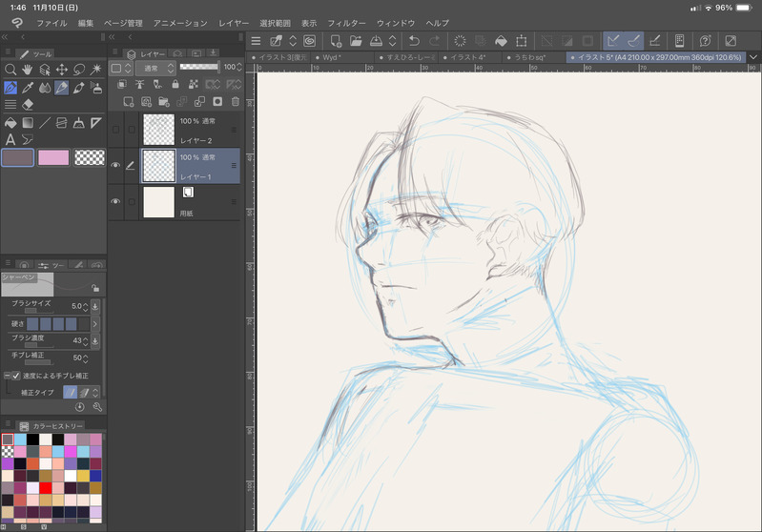Expand the 硬さ hardness options arrow

tap(94, 323)
